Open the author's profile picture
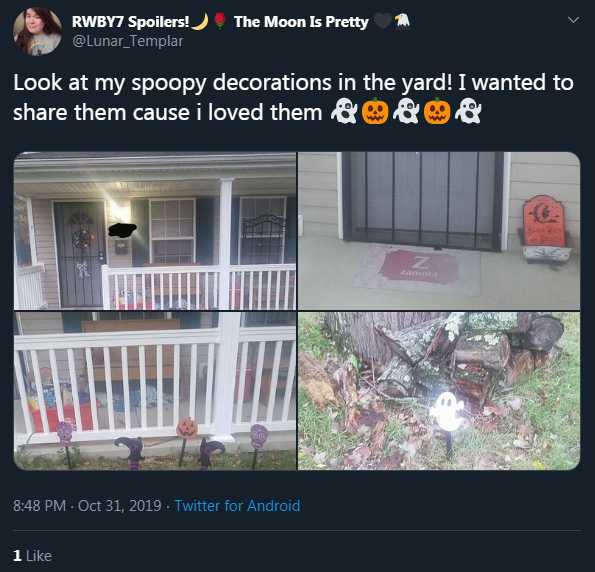 click(x=37, y=32)
